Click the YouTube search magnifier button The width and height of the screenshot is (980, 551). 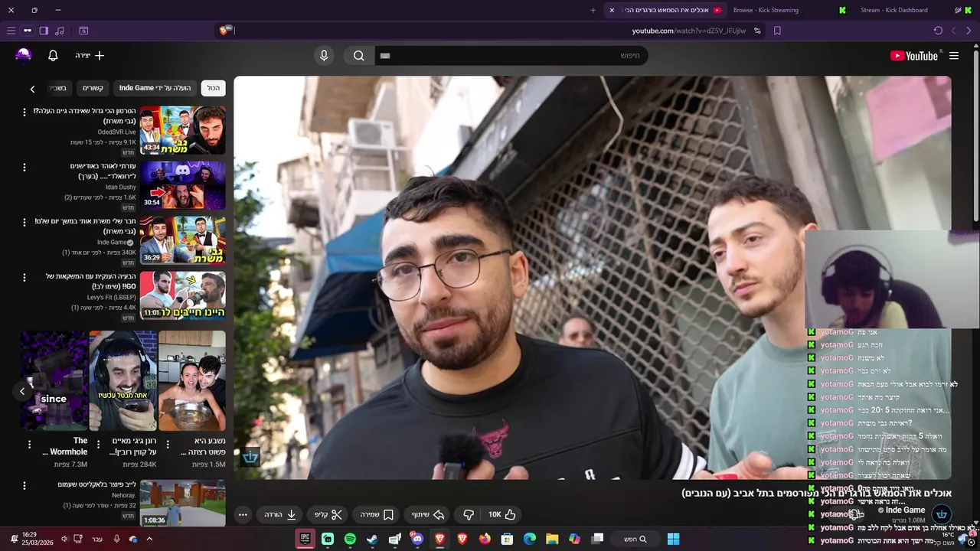point(358,55)
